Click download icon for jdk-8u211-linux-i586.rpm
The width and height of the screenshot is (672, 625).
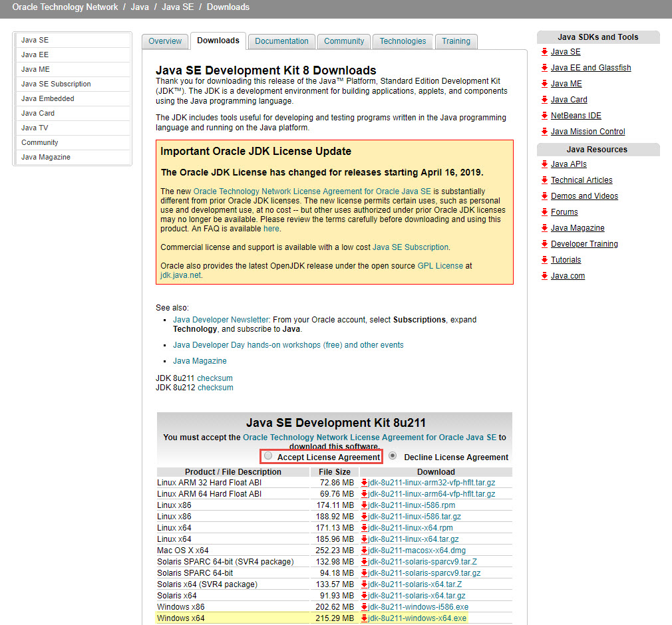pos(365,505)
